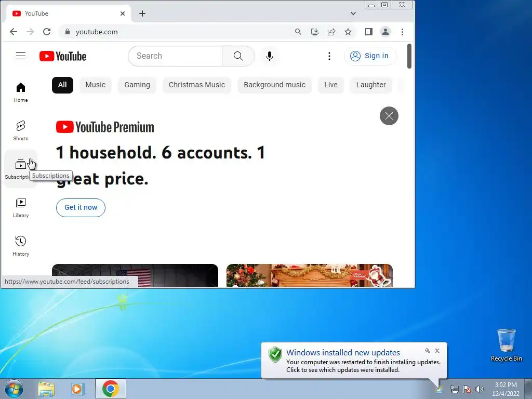Select the All filter chip

(x=62, y=85)
